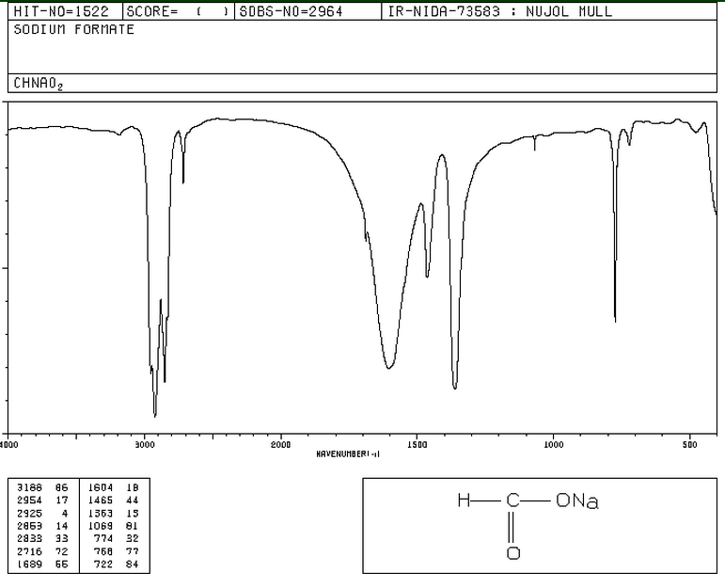Click the deepest C-H absorption peak minimum
Screen dimensions: 725x588
tap(155, 416)
